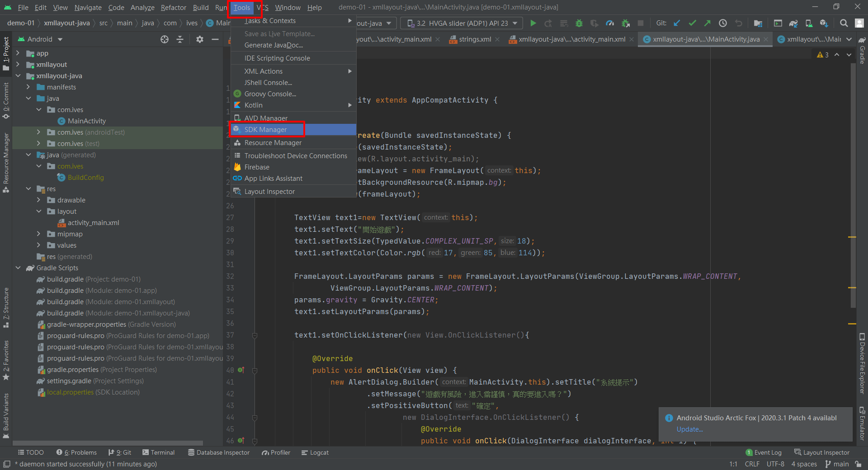Click Attach Debugger to Android Process icon

(x=625, y=23)
